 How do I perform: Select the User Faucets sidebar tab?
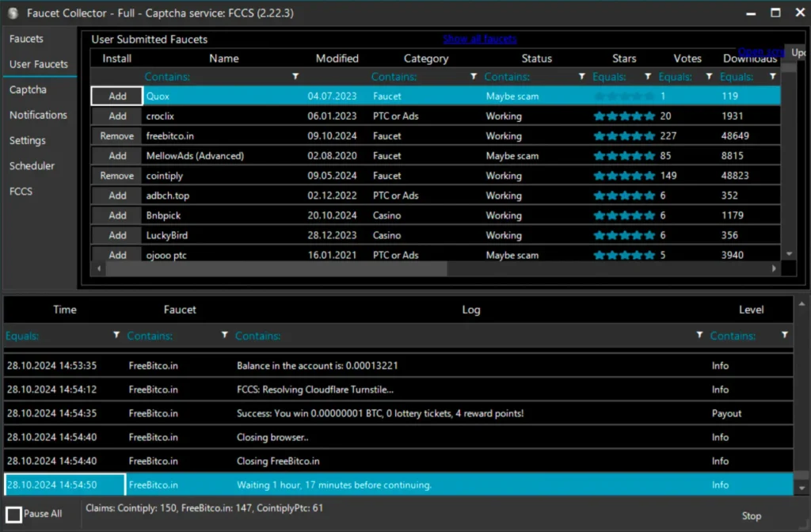pyautogui.click(x=39, y=64)
